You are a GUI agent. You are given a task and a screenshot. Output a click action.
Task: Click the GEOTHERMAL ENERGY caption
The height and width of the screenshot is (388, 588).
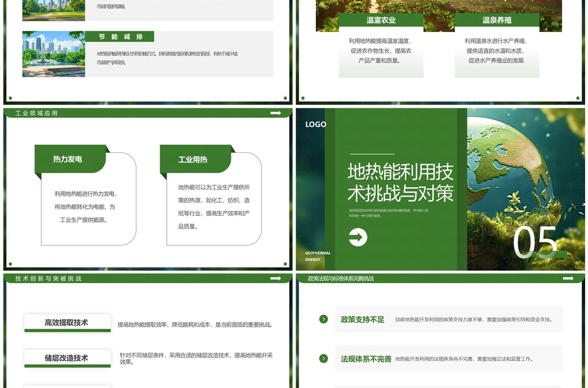click(318, 256)
